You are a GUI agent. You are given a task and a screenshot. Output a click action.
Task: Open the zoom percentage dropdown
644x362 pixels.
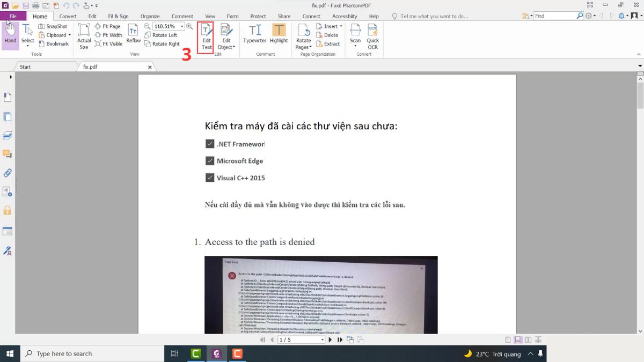click(x=182, y=26)
